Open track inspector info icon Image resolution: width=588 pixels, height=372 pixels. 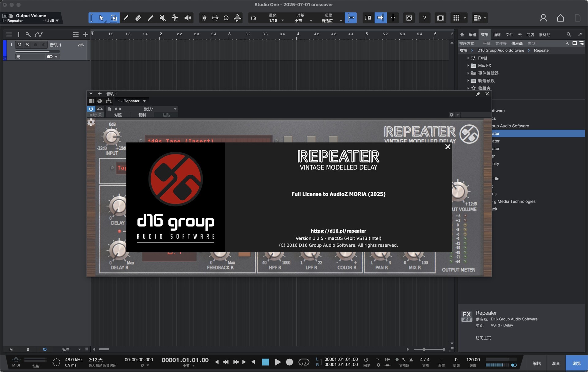[x=18, y=34]
